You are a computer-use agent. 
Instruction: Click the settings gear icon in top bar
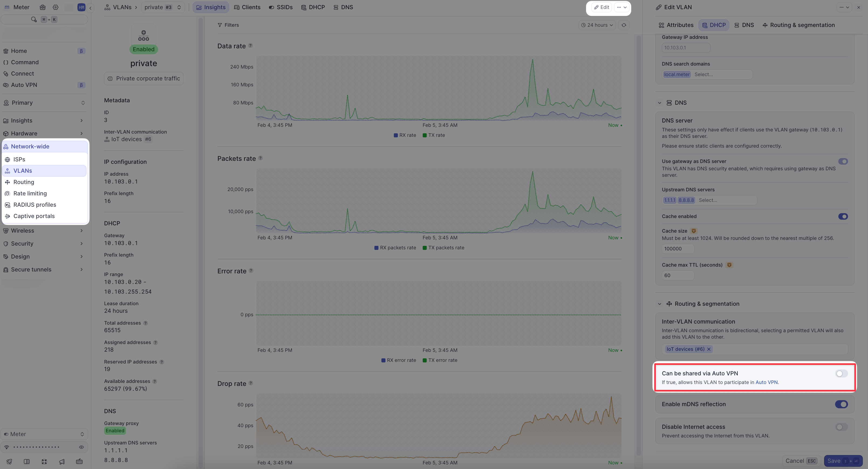56,7
